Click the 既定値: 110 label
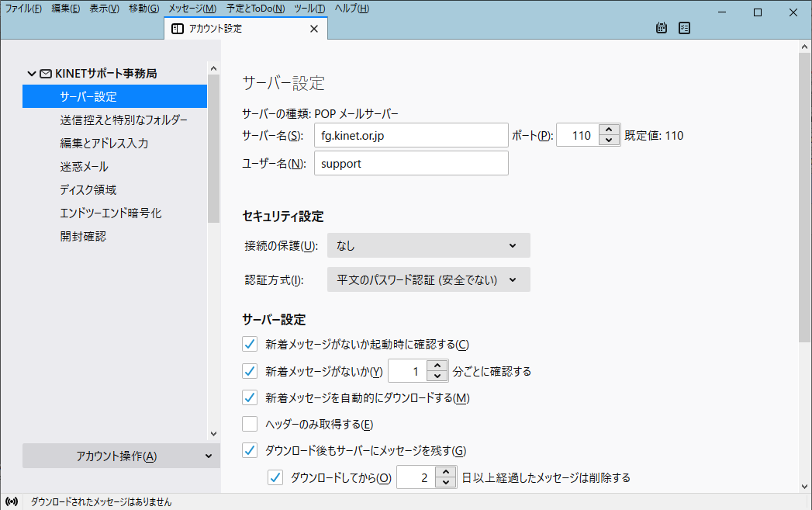Viewport: 812px width, 510px height. pos(654,135)
